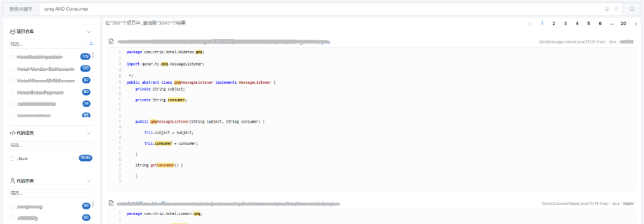Go to previous results page arrow
This screenshot has height=224, width=644.
pos(530,24)
